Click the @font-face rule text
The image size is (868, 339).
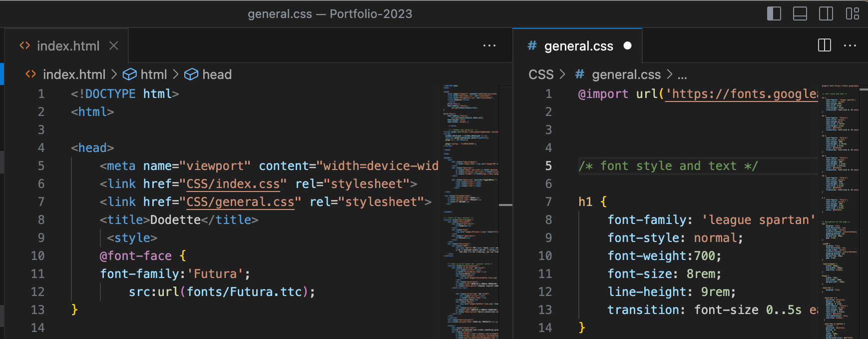(x=143, y=256)
